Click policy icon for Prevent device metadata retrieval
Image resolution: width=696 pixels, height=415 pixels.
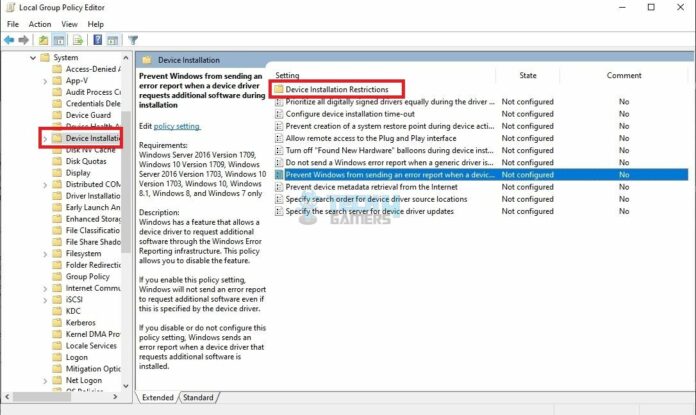coord(279,187)
